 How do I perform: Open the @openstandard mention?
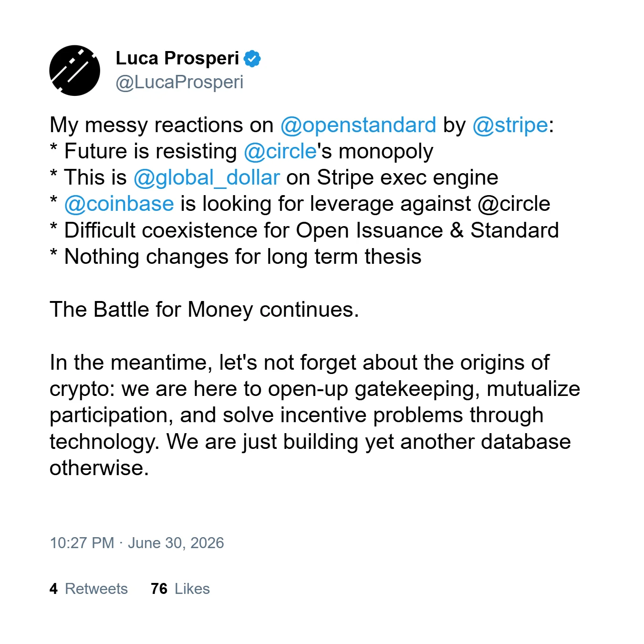(358, 125)
